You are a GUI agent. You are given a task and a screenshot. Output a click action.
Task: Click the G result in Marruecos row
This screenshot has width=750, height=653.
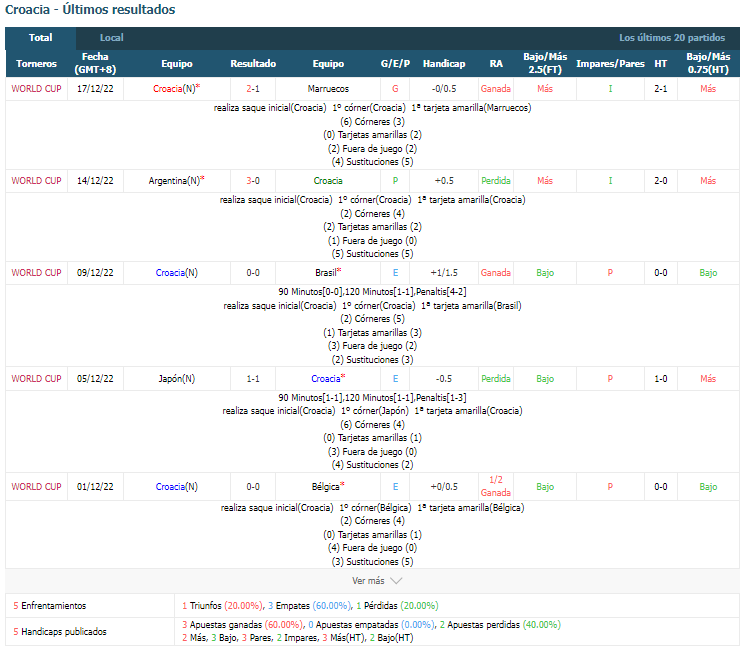(x=395, y=89)
